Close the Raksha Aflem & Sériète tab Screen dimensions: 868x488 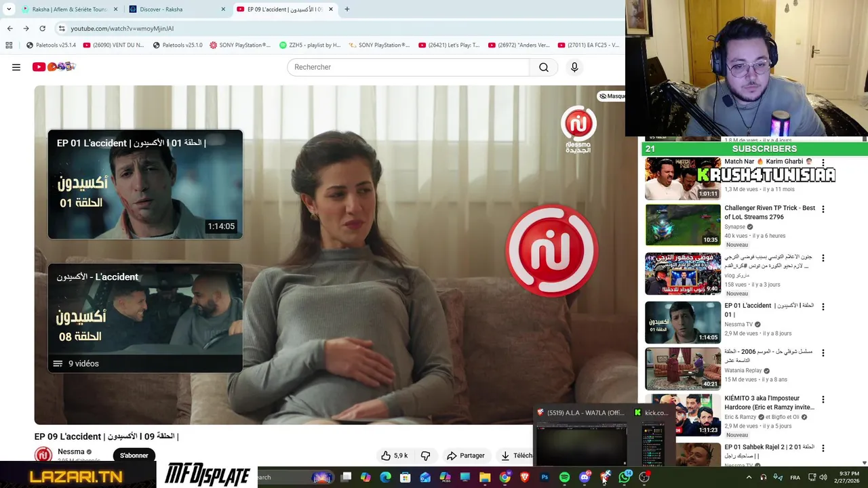tap(115, 9)
